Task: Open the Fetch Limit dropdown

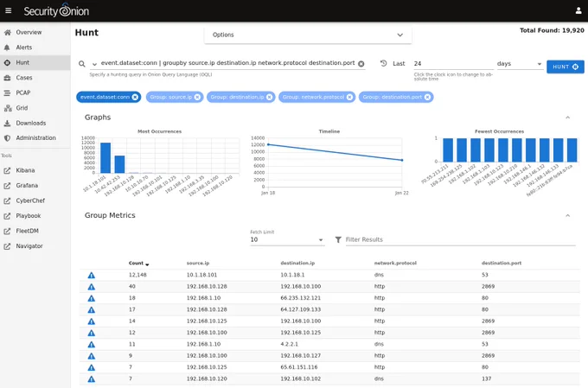Action: click(x=287, y=239)
